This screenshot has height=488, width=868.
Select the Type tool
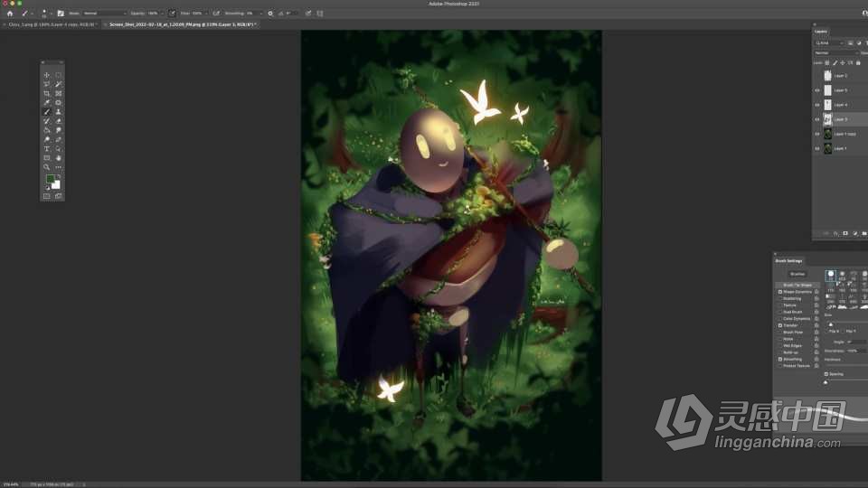pos(46,148)
